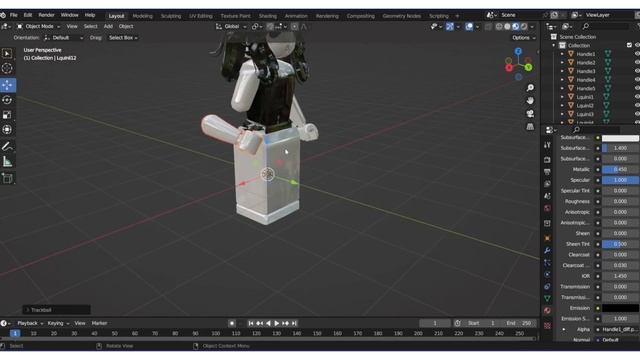The image size is (640, 360).
Task: Click the viewport zoom magnifier icon
Action: coord(530,88)
